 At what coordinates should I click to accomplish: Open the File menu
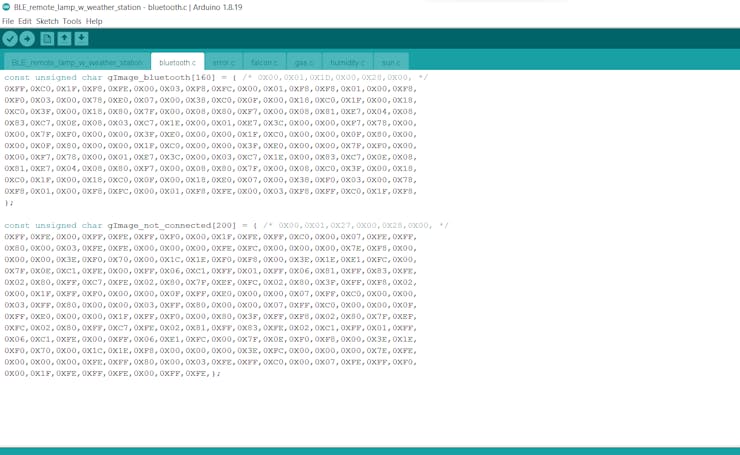tap(8, 21)
